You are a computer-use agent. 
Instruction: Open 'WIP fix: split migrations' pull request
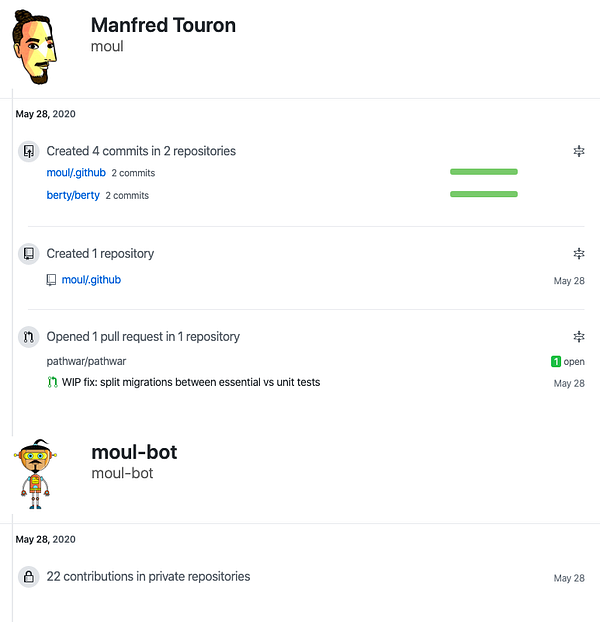tap(191, 382)
